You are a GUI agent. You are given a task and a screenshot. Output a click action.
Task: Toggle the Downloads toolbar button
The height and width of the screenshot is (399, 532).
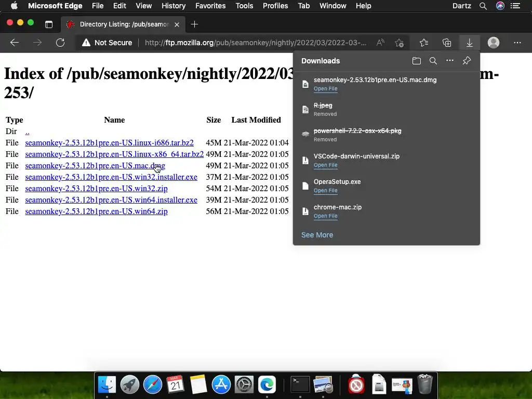(x=470, y=43)
